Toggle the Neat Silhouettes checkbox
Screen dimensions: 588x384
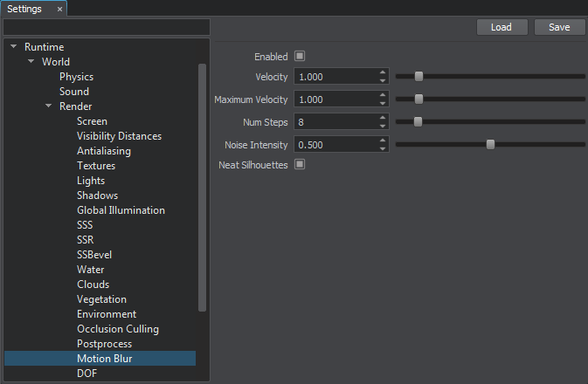pos(300,164)
